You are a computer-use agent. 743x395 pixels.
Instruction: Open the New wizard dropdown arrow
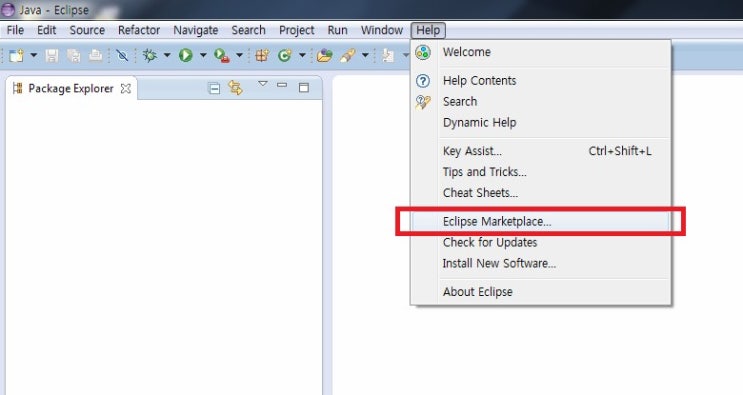tap(34, 55)
